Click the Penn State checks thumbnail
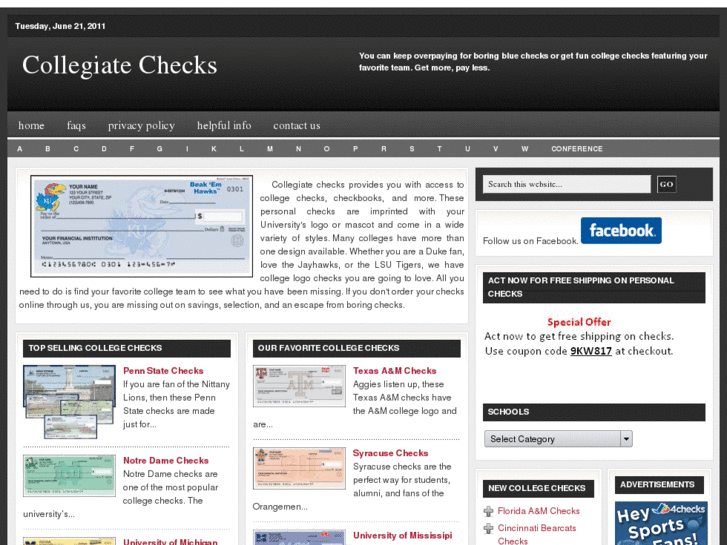Image resolution: width=727 pixels, height=545 pixels. point(69,402)
